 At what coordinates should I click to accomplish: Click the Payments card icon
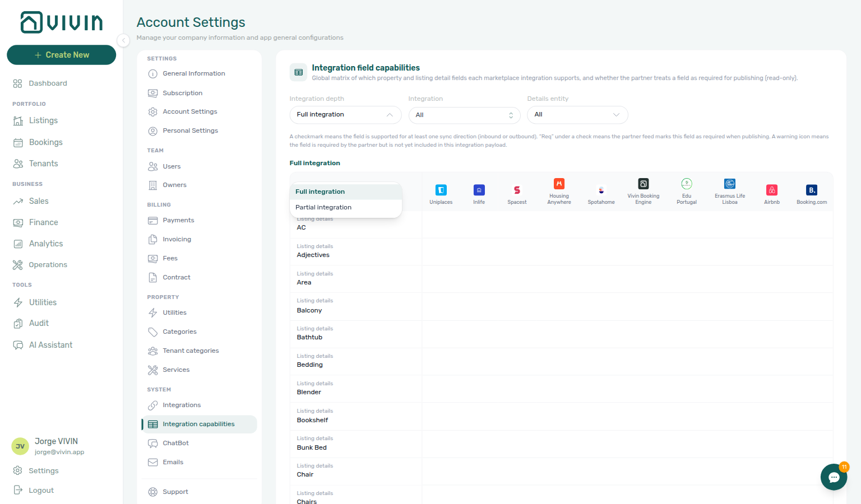pos(152,221)
